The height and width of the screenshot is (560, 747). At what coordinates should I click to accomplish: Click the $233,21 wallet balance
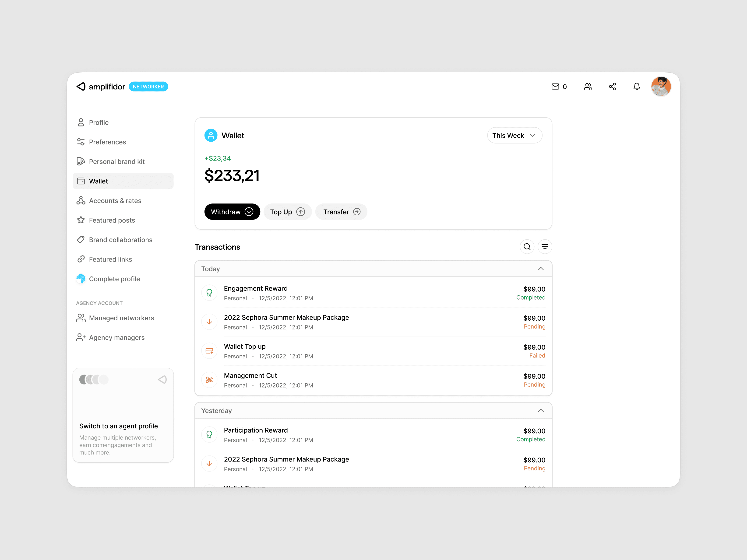(x=232, y=175)
